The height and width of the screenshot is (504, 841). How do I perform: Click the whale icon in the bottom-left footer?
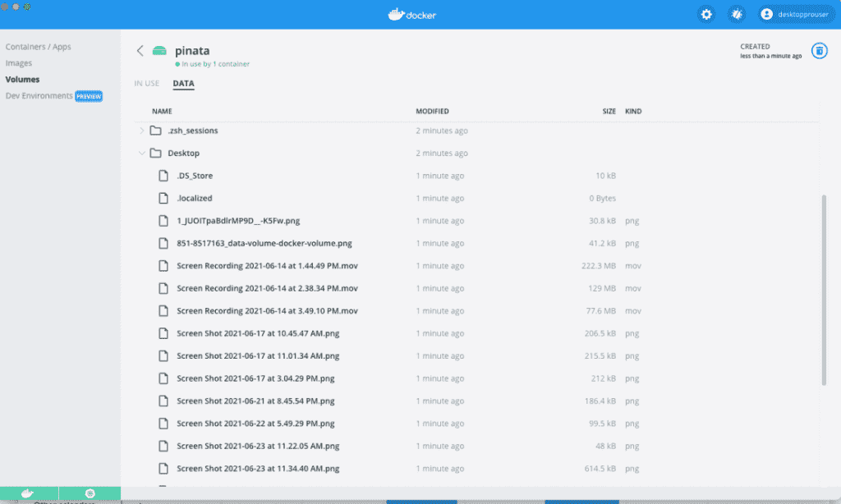(30, 495)
